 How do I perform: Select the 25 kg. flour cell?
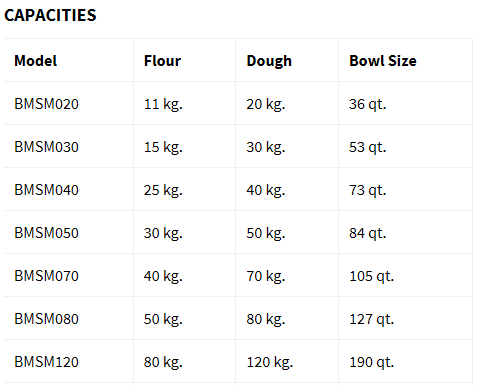tap(163, 190)
